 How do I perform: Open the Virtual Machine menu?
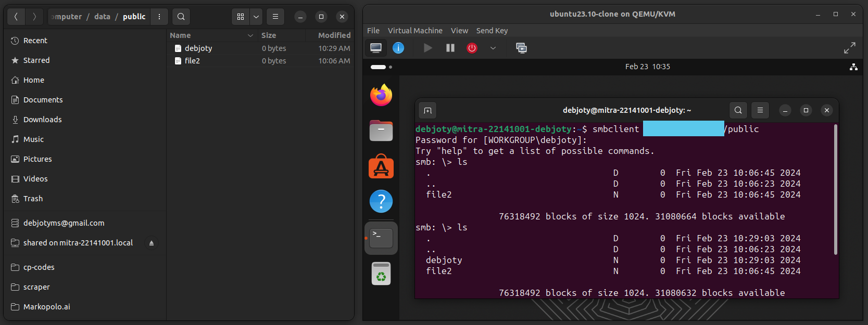pos(415,31)
